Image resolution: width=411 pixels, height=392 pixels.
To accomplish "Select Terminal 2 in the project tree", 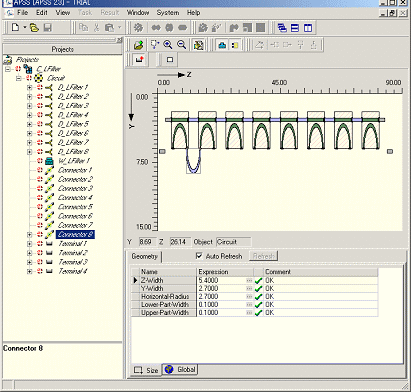I will pyautogui.click(x=73, y=253).
